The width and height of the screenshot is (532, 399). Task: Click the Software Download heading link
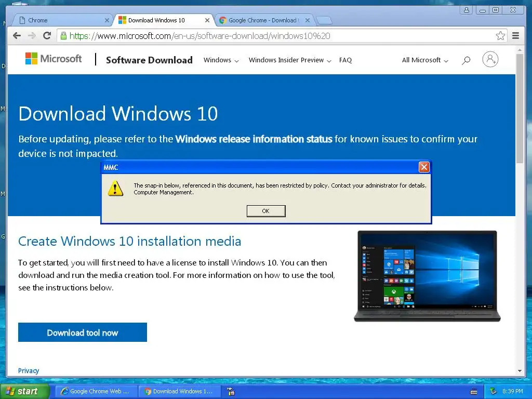[x=149, y=60]
